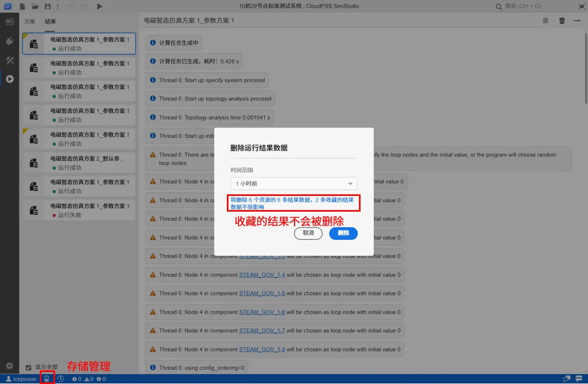
Task: Open the 时间范围 dropdown showing 1 小时前
Action: (x=293, y=183)
